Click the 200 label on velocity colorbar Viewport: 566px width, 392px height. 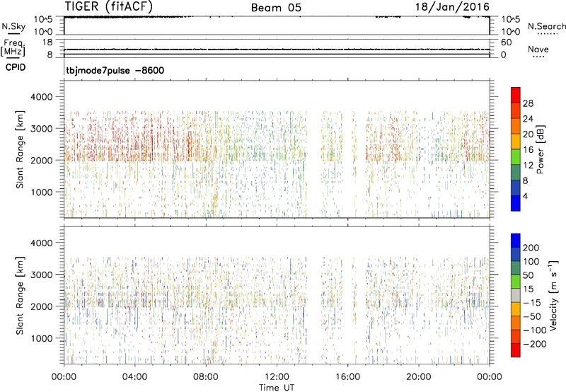[x=531, y=248]
